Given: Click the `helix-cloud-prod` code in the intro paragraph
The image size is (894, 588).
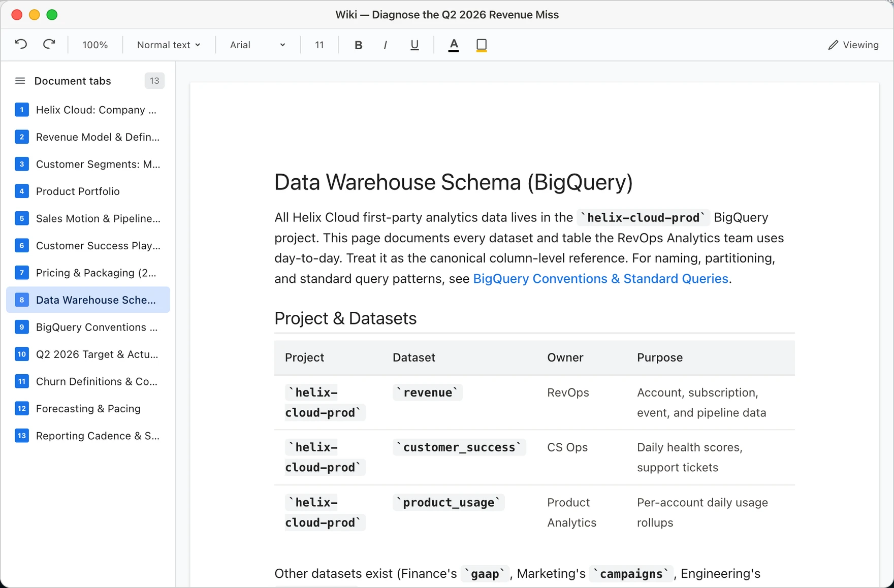Looking at the screenshot, I should (x=643, y=218).
